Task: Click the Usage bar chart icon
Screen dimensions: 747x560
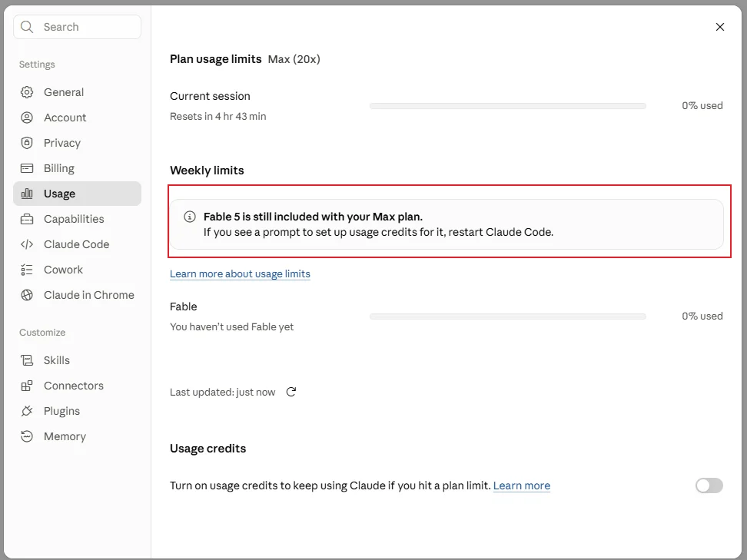Action: (x=27, y=194)
